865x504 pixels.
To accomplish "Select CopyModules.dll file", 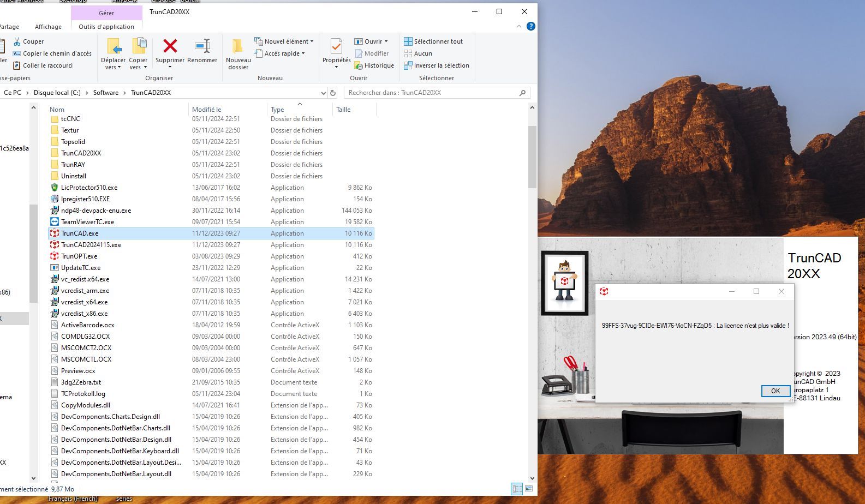I will click(86, 405).
